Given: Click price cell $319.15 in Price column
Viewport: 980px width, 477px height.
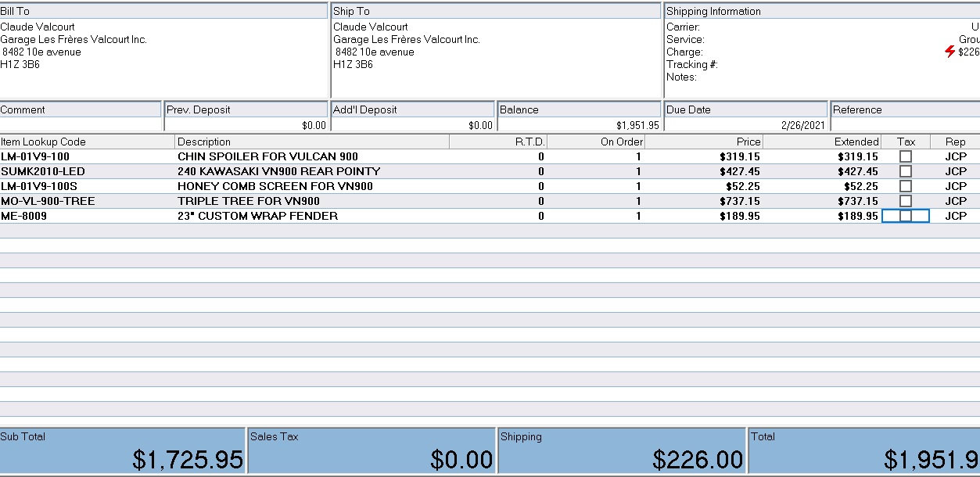Looking at the screenshot, I should (x=740, y=156).
